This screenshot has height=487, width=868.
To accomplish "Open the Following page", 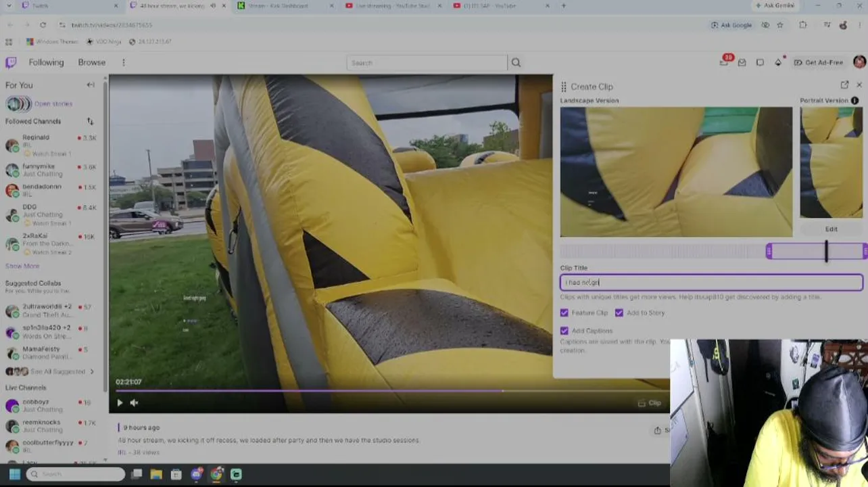I will pyautogui.click(x=46, y=62).
